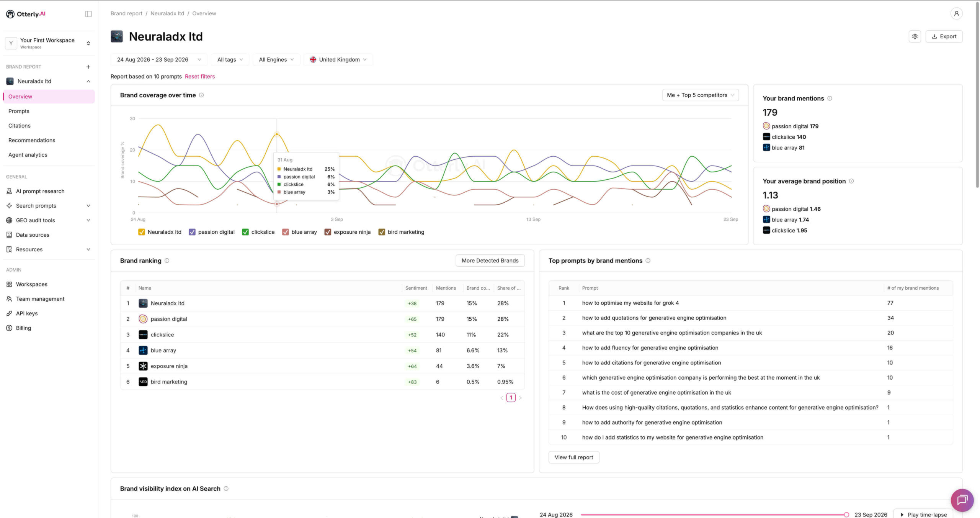Open Me + Top 5 competitors dropdown
This screenshot has width=980, height=518.
700,95
